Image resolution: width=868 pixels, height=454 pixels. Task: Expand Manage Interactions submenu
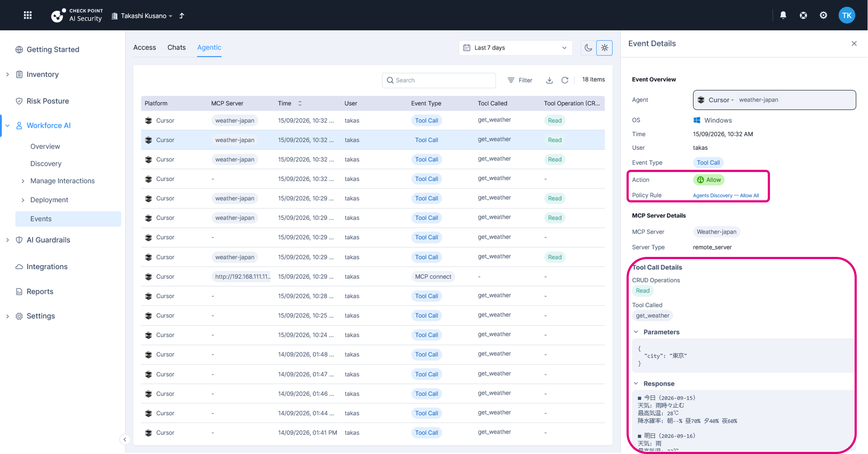(x=23, y=181)
